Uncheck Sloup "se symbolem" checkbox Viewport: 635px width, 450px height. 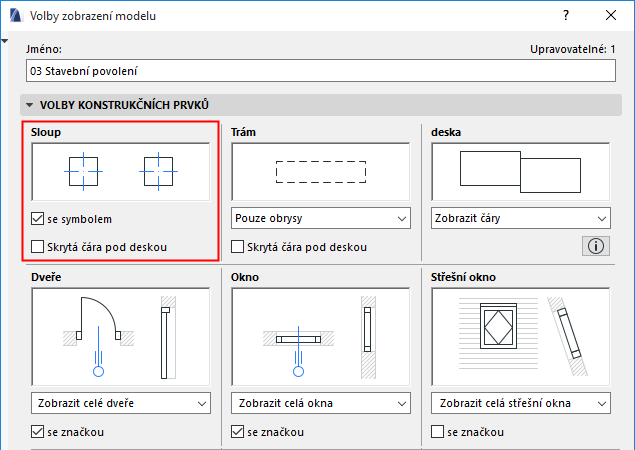tap(38, 219)
